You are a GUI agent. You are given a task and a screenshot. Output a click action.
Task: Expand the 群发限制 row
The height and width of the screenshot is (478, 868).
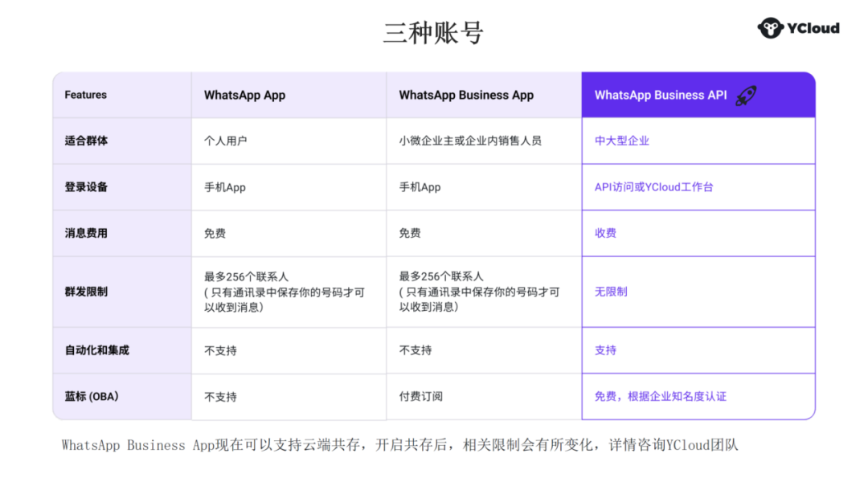point(84,292)
